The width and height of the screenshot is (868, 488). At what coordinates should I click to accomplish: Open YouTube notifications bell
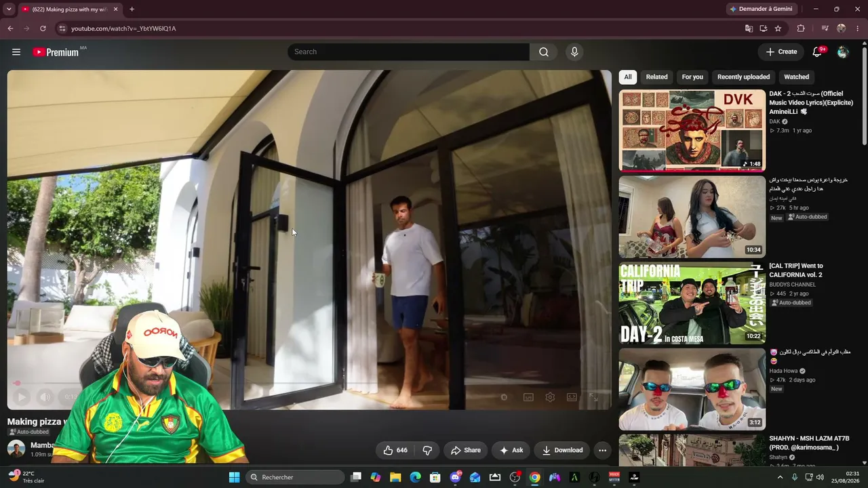point(818,52)
